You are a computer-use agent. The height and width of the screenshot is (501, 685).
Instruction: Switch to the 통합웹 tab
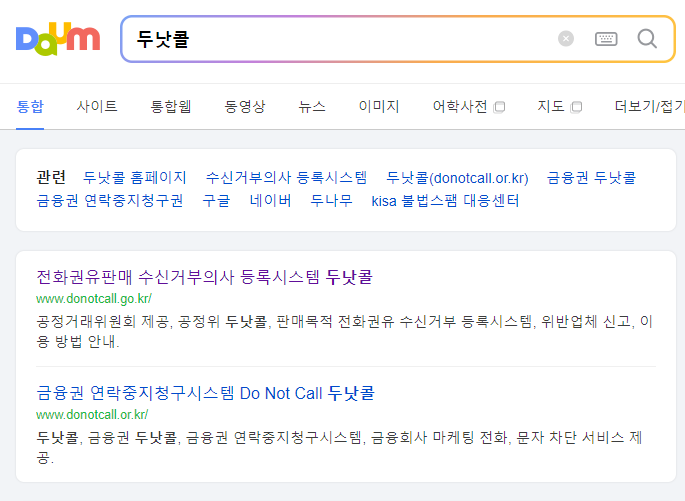tap(171, 106)
